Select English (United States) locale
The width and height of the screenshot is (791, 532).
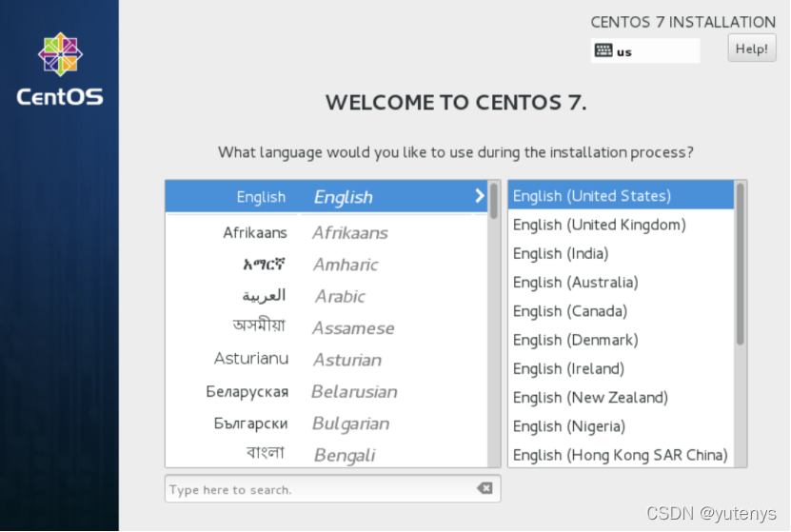pos(621,196)
